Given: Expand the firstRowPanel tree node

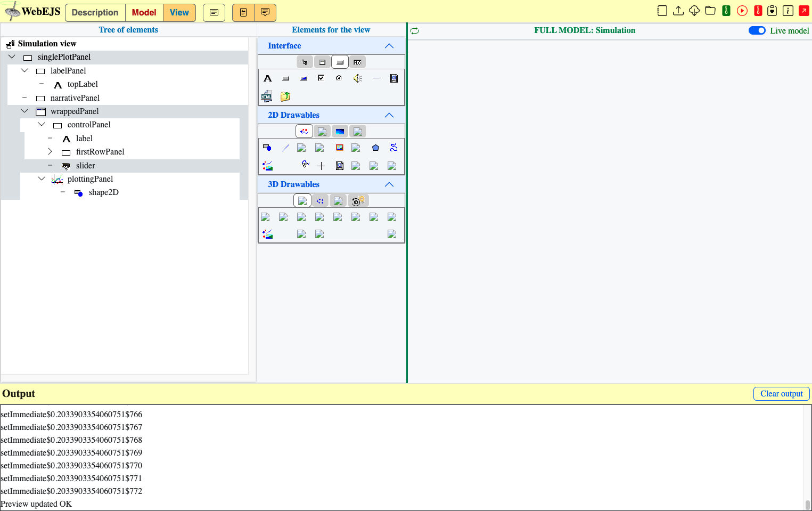Looking at the screenshot, I should pos(50,152).
